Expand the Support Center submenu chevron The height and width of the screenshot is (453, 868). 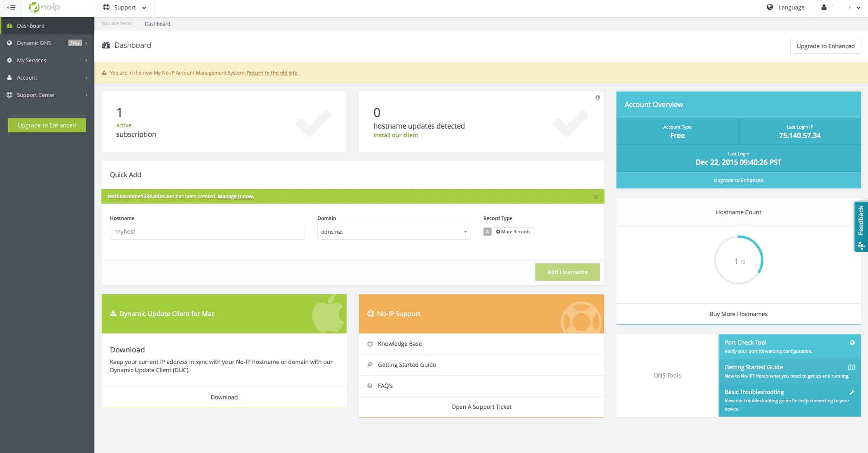pos(86,95)
